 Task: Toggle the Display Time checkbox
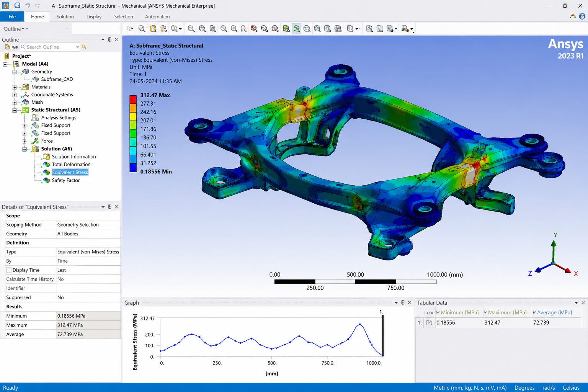click(x=9, y=270)
